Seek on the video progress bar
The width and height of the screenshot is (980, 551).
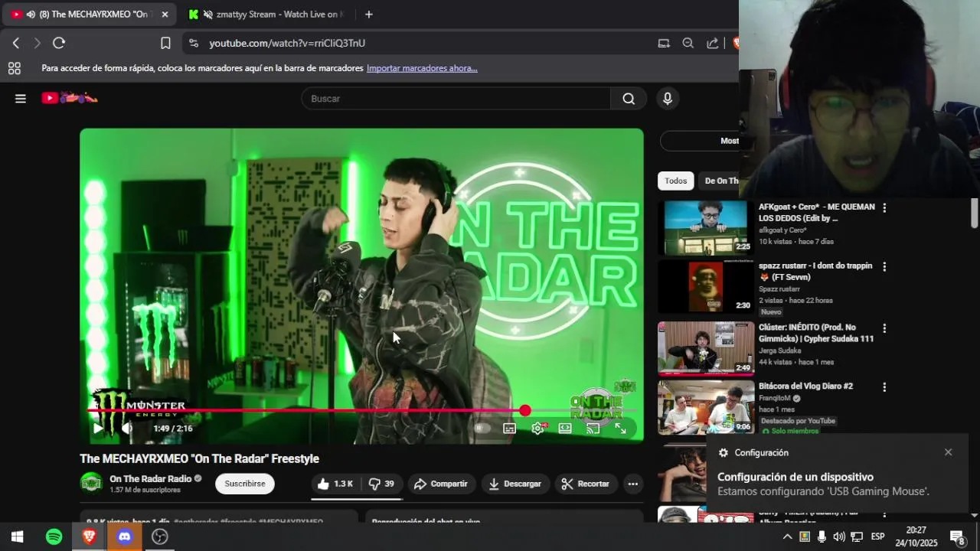361,411
